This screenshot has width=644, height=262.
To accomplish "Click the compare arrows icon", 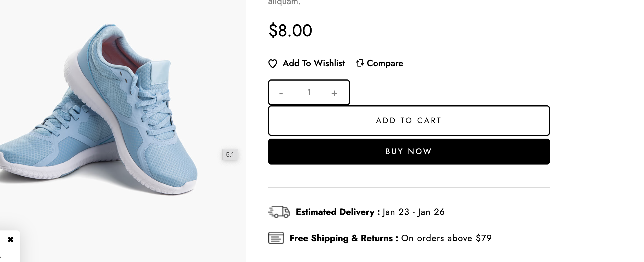I will 360,63.
